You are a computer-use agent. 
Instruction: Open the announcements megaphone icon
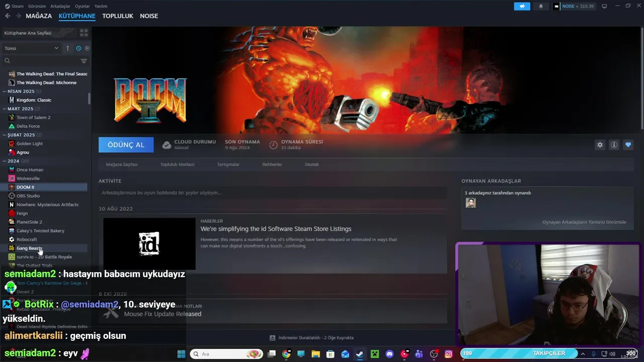522,6
